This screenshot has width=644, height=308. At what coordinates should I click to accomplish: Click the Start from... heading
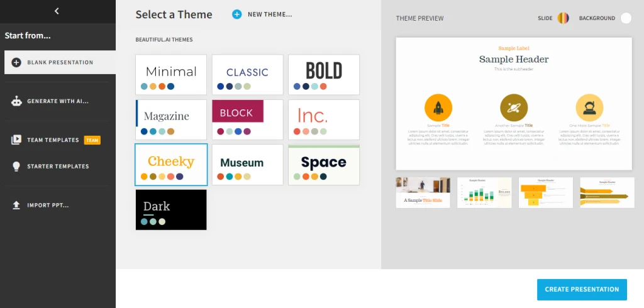28,36
